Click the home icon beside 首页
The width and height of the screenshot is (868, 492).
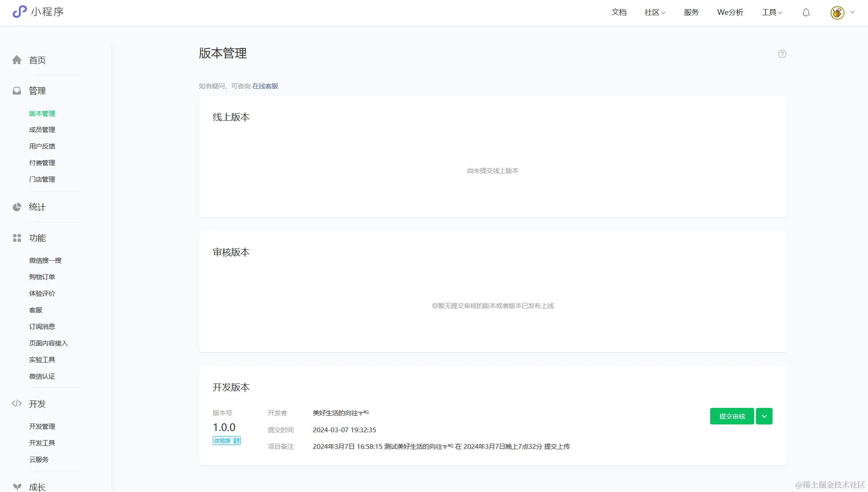click(x=17, y=60)
